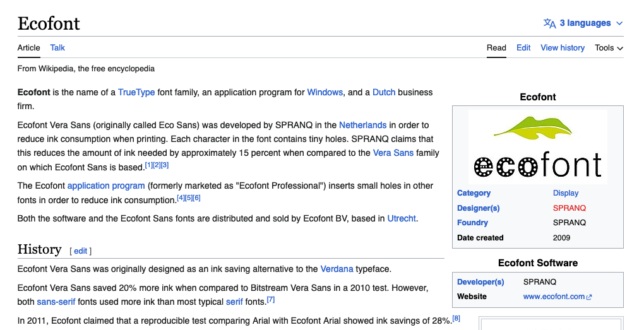Click the Ecofont page title

[49, 23]
